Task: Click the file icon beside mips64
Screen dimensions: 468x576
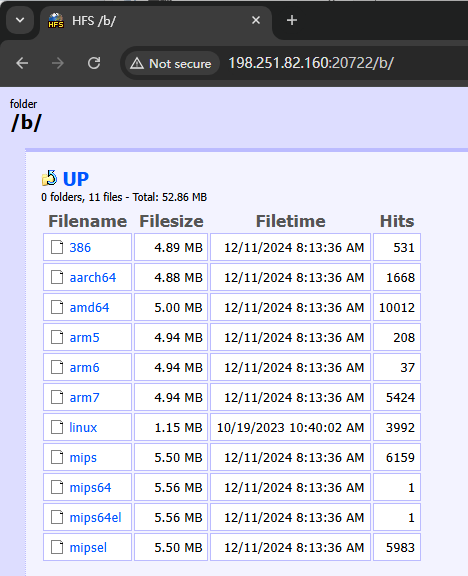Action: click(x=57, y=487)
